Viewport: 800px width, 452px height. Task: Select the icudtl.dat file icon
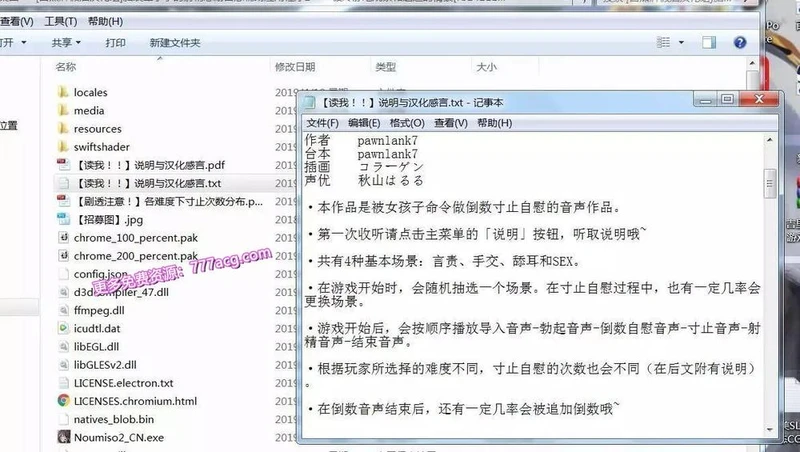63,328
